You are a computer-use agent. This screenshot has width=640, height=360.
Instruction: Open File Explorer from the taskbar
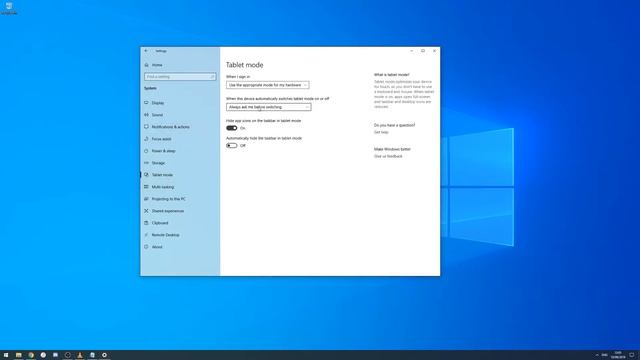[18, 355]
